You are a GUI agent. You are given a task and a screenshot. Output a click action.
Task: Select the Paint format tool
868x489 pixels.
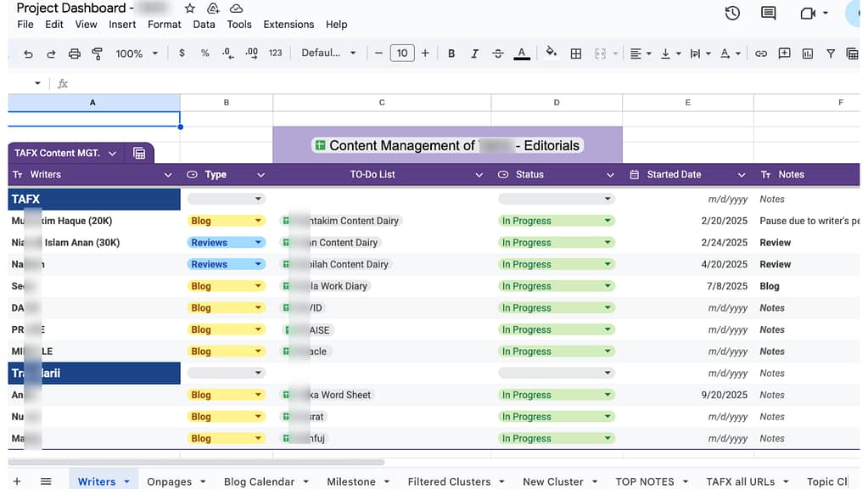pyautogui.click(x=98, y=53)
